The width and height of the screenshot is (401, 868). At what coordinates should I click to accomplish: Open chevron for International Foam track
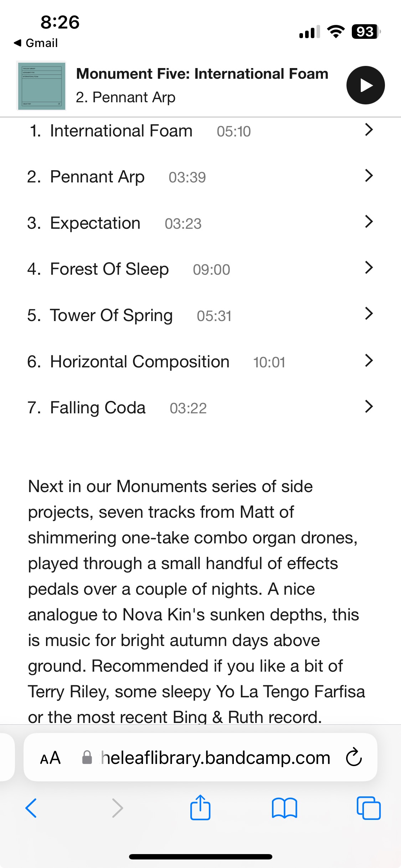(369, 130)
